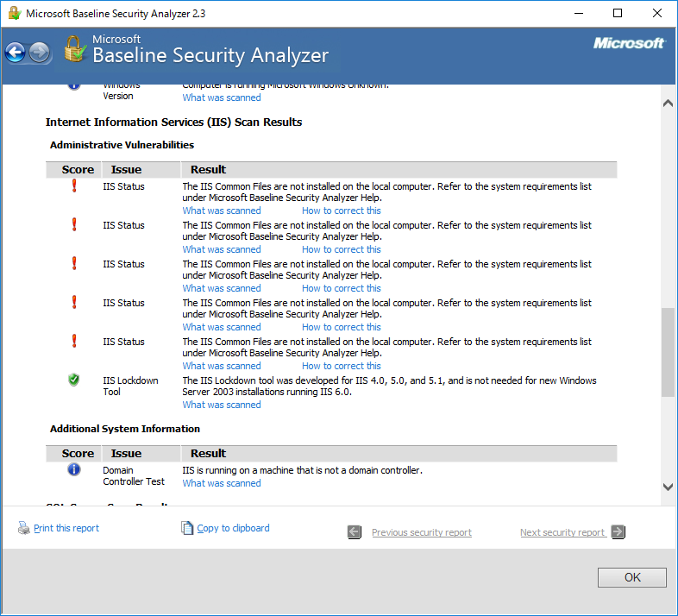
Task: Minimize the Baseline Security Analyzer window
Action: [579, 14]
